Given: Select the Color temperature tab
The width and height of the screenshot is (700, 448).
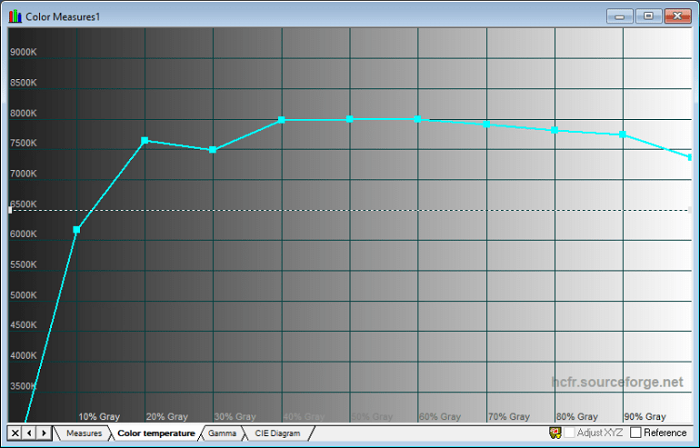Looking at the screenshot, I should pos(155,433).
